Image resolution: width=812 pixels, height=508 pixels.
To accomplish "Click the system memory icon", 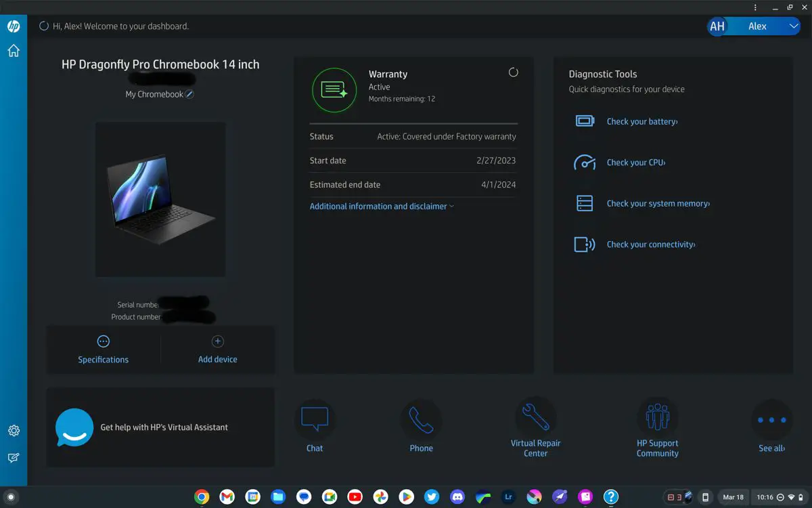I will pyautogui.click(x=585, y=203).
